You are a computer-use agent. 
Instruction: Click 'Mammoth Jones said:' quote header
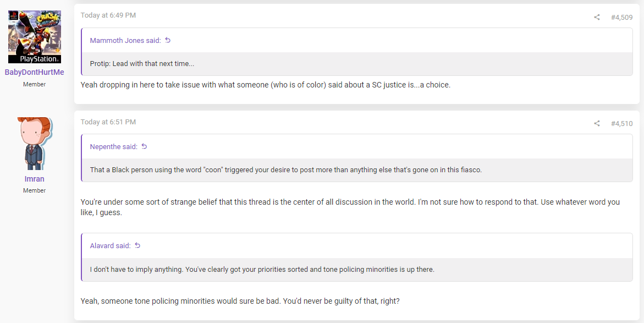tap(125, 40)
